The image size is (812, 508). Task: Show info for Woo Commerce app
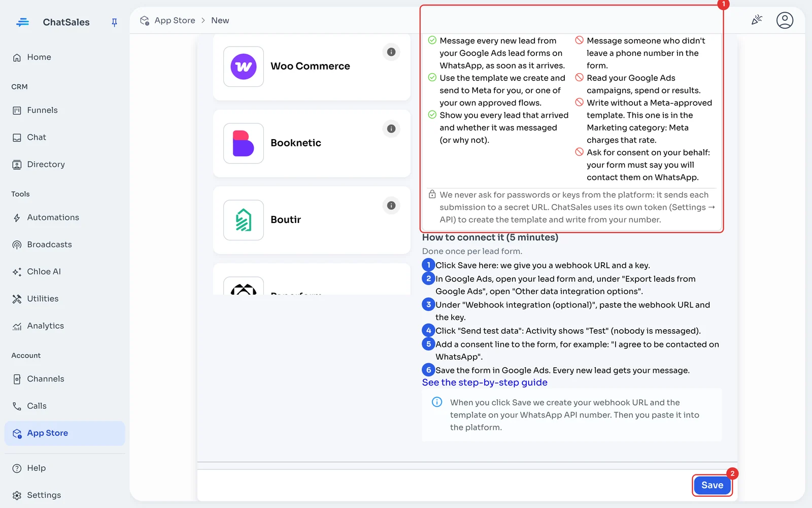coord(391,52)
